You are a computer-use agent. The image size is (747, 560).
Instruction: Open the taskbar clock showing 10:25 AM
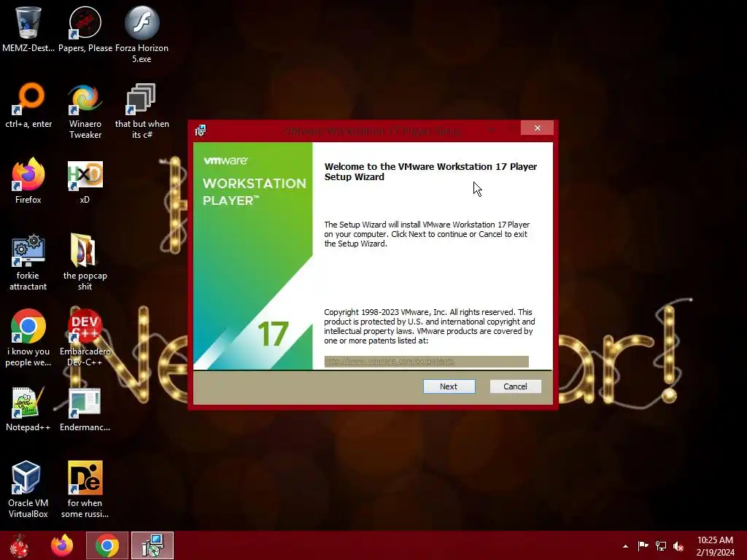coord(715,545)
